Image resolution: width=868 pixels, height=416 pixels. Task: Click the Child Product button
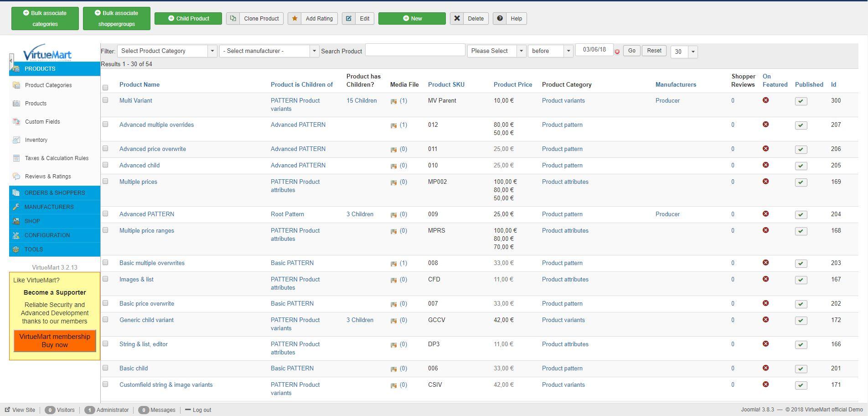point(188,19)
